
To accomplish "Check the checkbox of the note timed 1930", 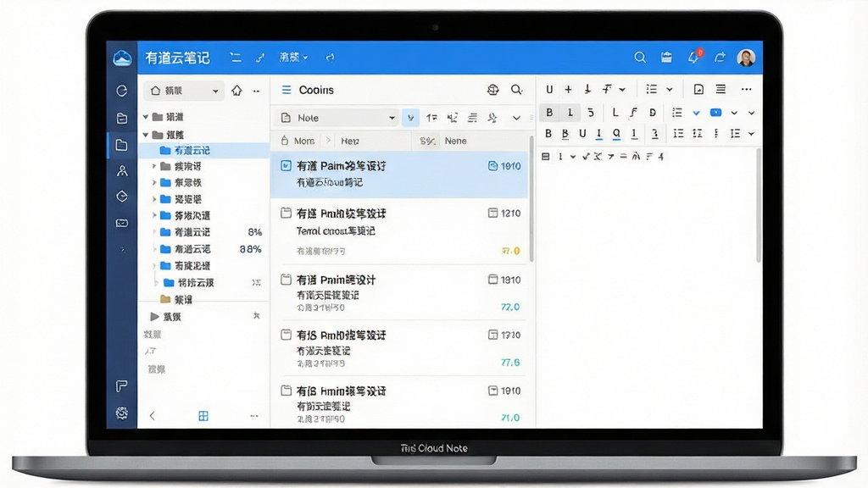I will (x=286, y=335).
